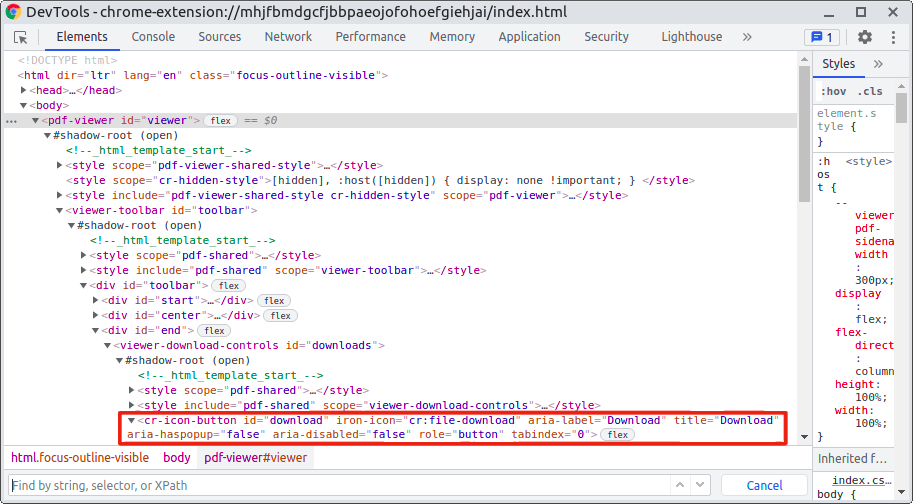913x504 pixels.
Task: Select the DOCTYPE html line
Action: point(68,60)
